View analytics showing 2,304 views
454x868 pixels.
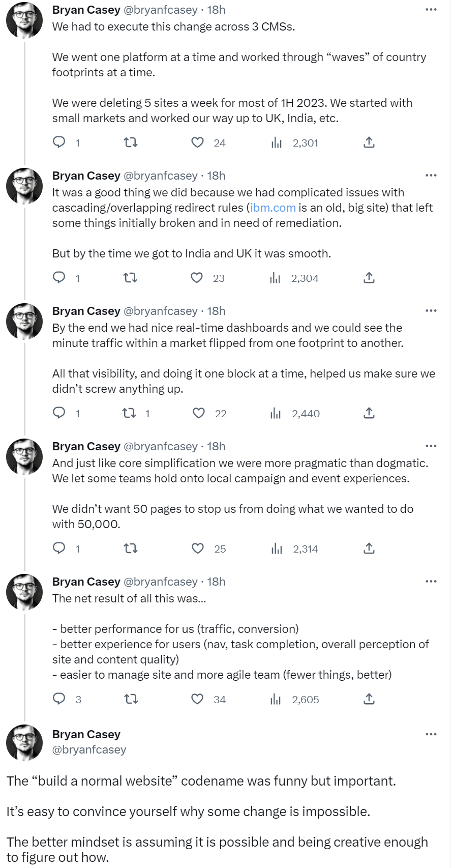pyautogui.click(x=275, y=278)
